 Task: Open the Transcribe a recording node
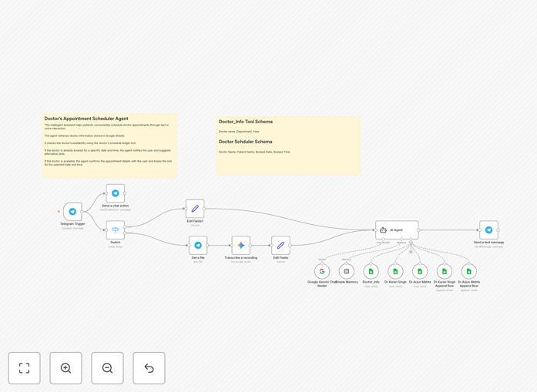(240, 245)
